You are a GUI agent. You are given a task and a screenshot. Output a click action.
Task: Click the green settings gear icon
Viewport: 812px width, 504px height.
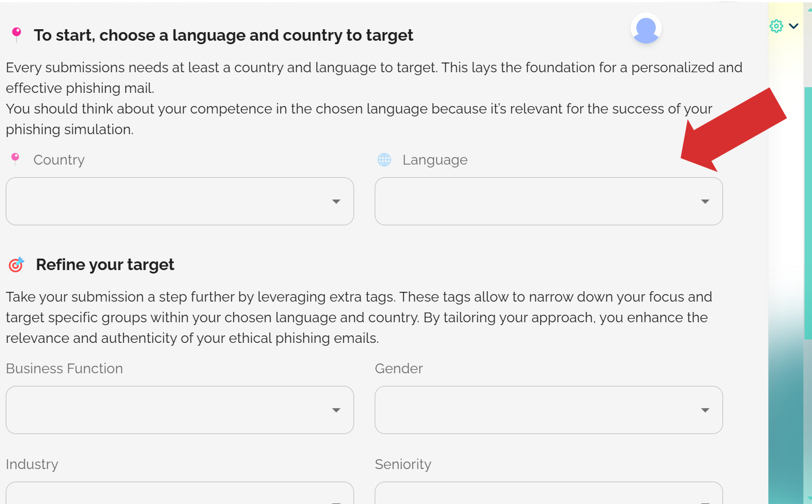776,26
